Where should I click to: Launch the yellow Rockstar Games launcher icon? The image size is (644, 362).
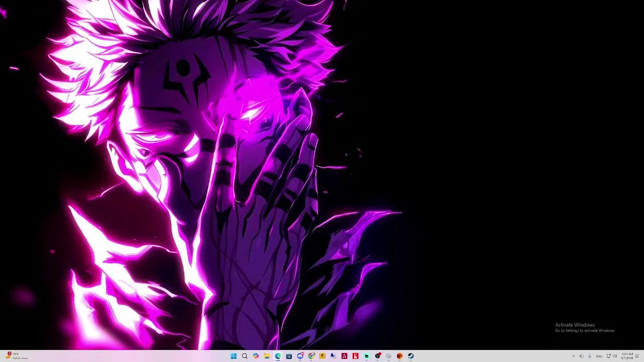tap(322, 356)
